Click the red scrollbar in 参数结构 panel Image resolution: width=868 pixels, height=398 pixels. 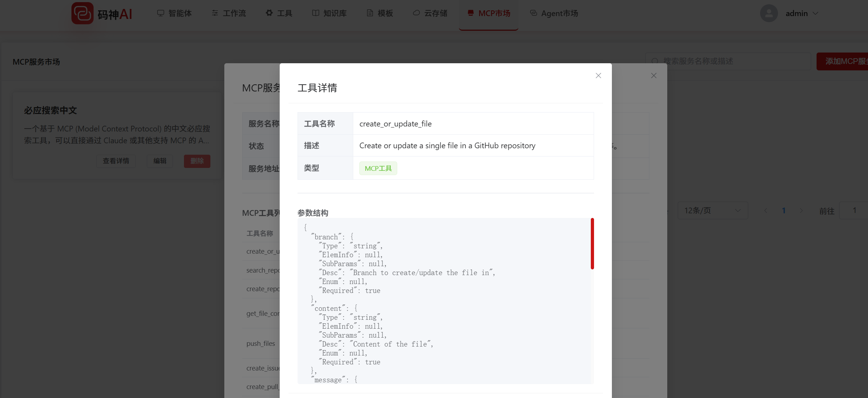[592, 243]
